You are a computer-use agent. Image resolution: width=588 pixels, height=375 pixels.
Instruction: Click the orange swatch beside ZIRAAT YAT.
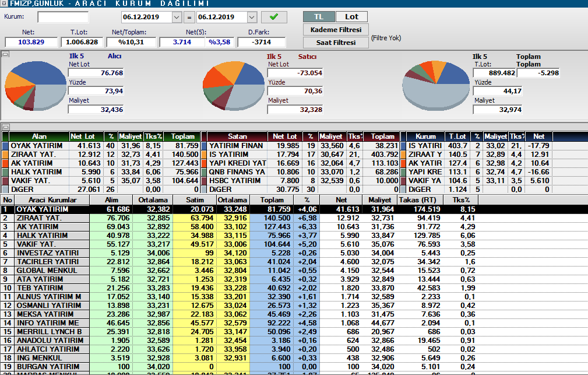pos(5,155)
